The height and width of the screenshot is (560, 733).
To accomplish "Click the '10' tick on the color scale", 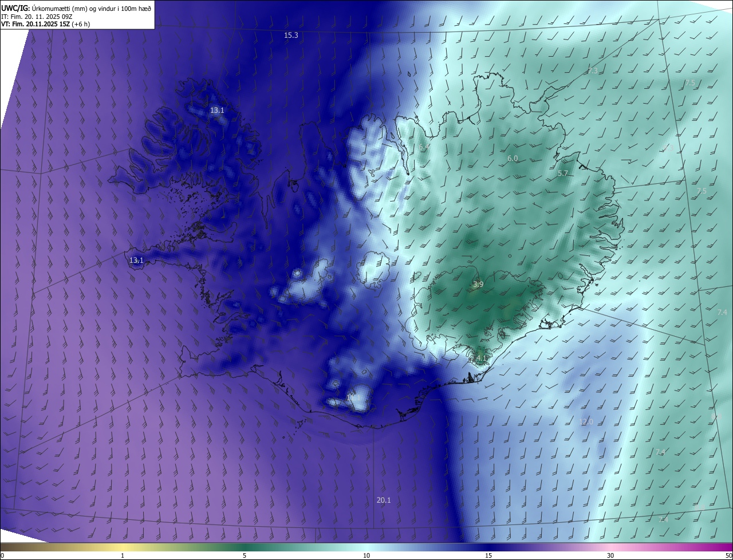I will (x=366, y=555).
